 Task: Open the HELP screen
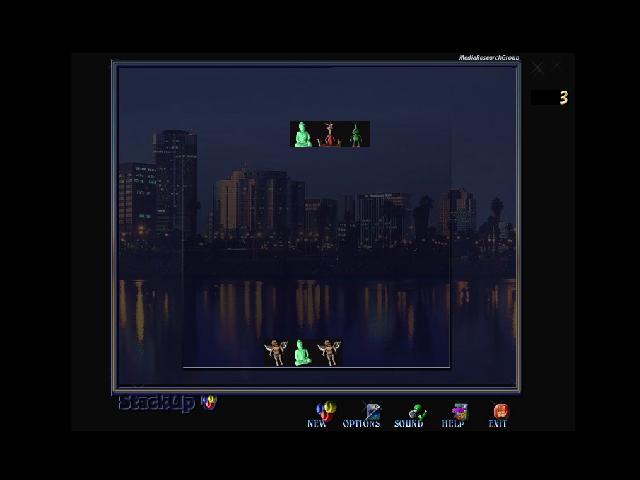tap(453, 414)
